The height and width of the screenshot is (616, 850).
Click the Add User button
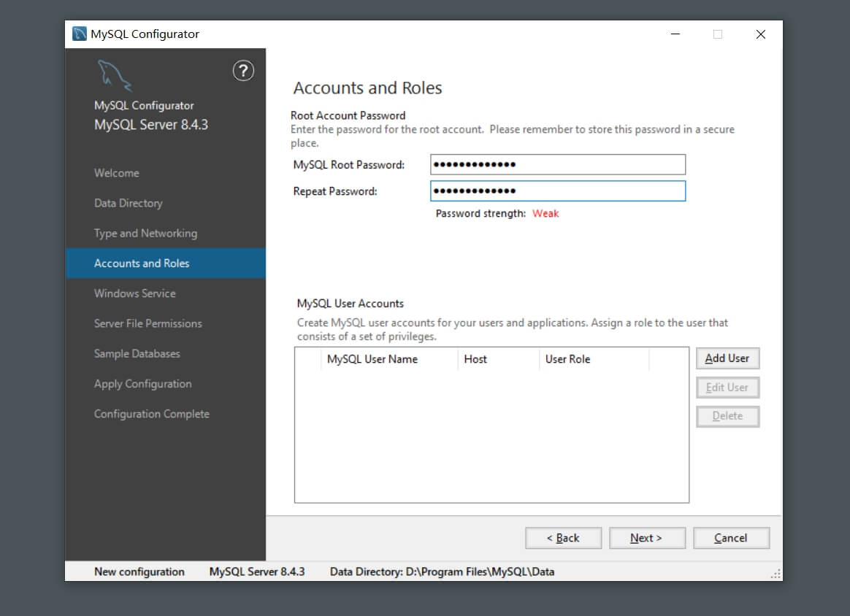pyautogui.click(x=727, y=358)
